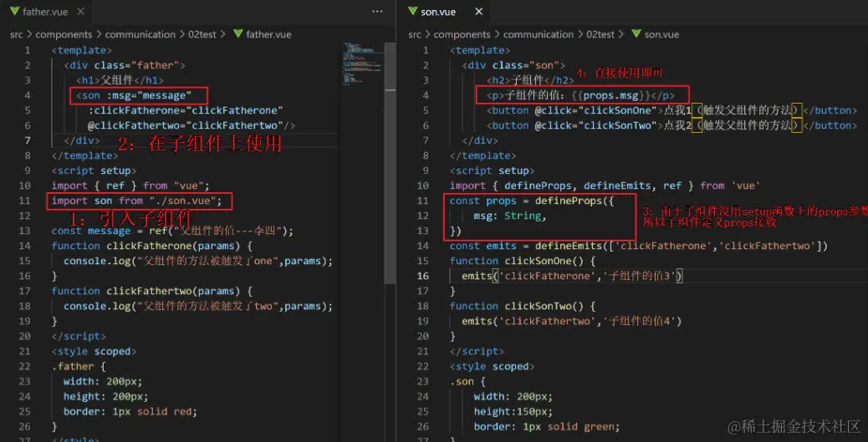This screenshot has height=442, width=868.
Task: Click the '<h1>父组件</h1>' line
Action: [120, 80]
